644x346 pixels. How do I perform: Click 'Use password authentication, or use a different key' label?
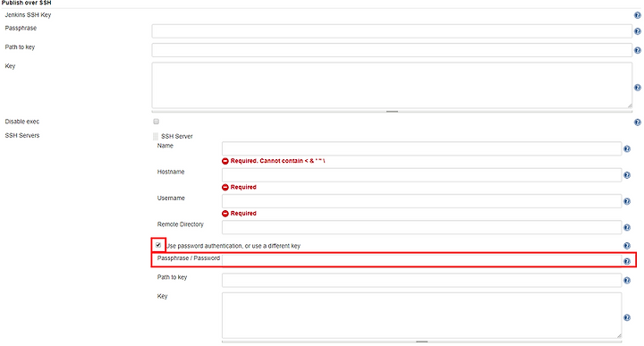coord(233,246)
